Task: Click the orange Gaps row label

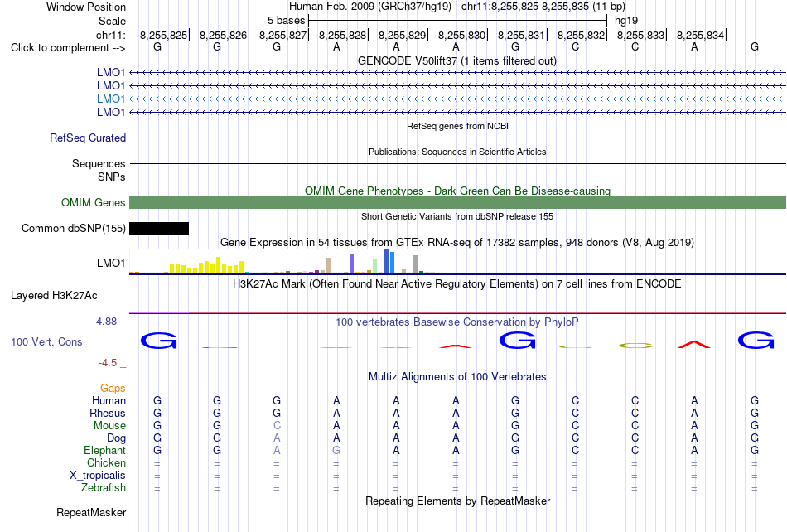Action: pos(113,388)
